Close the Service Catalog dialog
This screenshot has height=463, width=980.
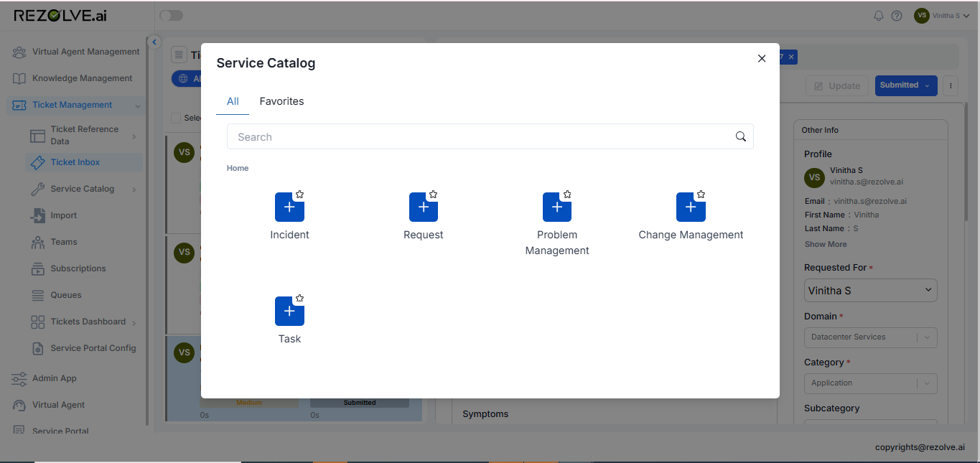point(762,59)
